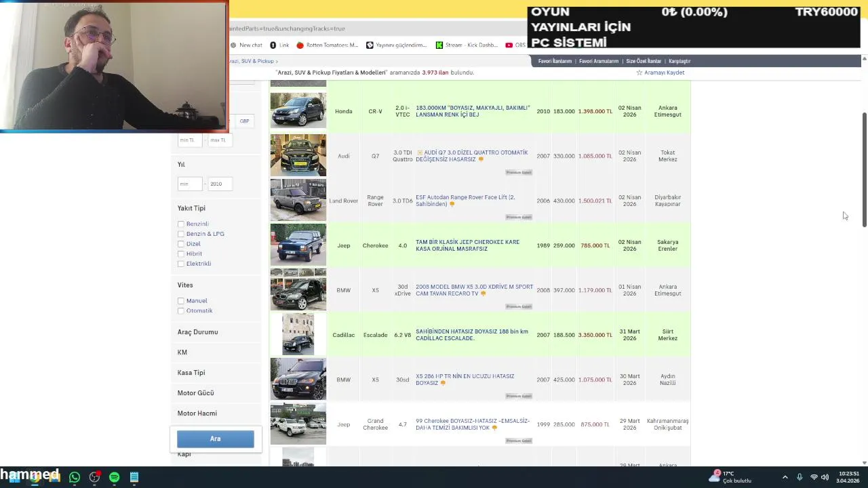Open the Yayınını güçlendirme bookmark
Viewport: 868px width, 488px height.
pos(397,45)
